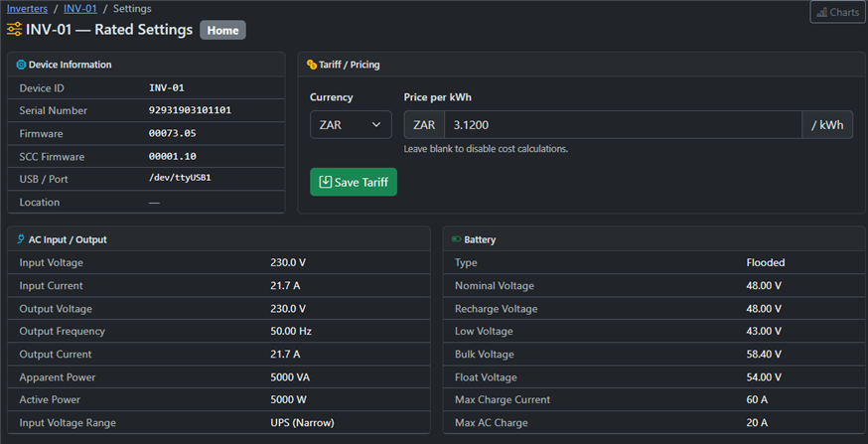Screen dimensions: 868x444
Task: Click the hint text about leaving blank
Action: coord(486,149)
